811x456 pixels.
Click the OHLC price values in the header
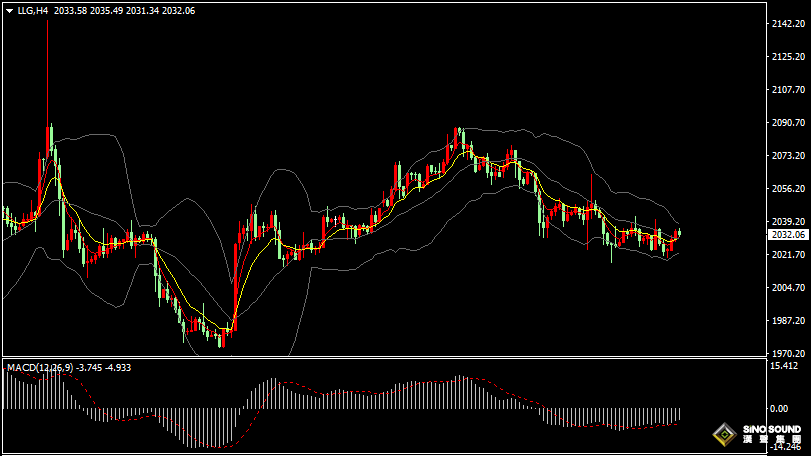(125, 10)
